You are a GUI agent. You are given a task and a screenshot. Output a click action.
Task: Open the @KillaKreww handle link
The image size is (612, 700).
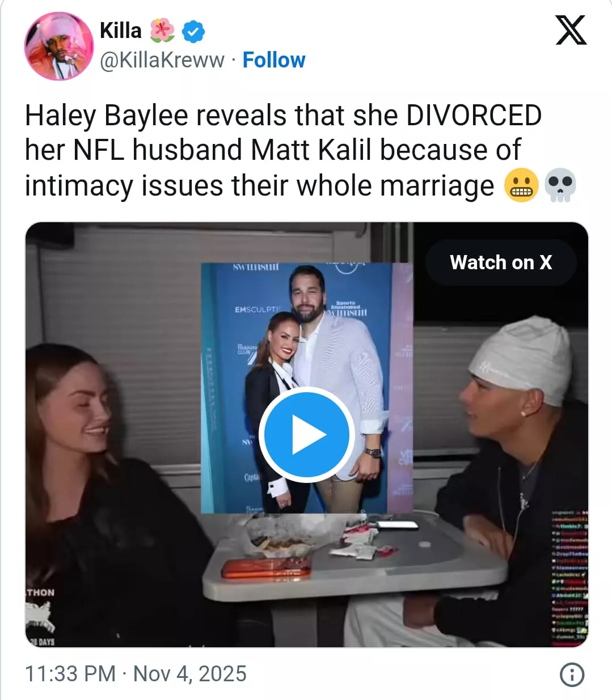coord(162,60)
